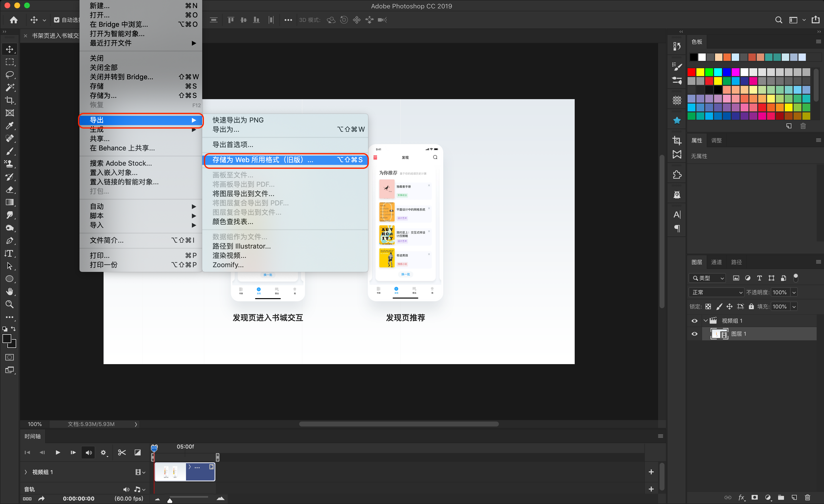Hide the 视频组 1 layer group

[x=694, y=321]
